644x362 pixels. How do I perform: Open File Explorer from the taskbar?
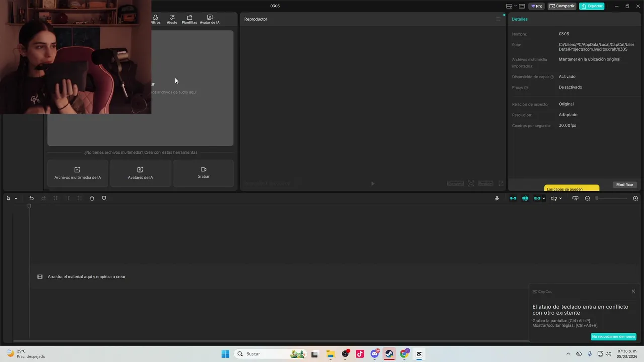click(330, 354)
